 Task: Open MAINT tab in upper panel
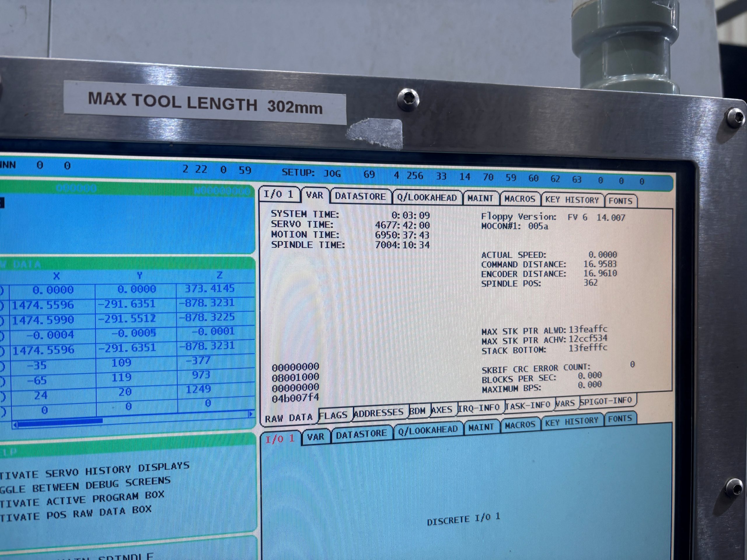[480, 199]
